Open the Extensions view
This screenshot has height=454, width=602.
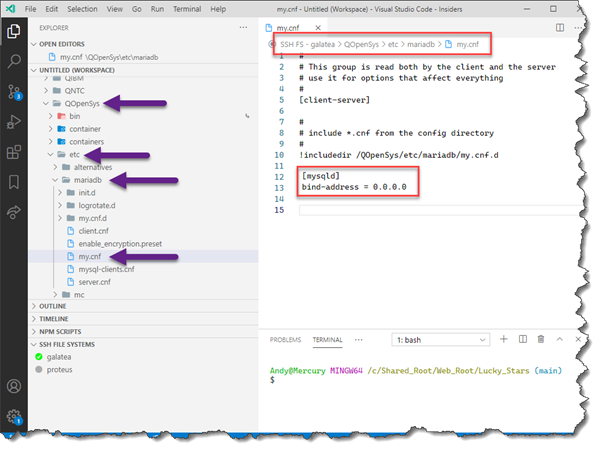pyautogui.click(x=14, y=153)
